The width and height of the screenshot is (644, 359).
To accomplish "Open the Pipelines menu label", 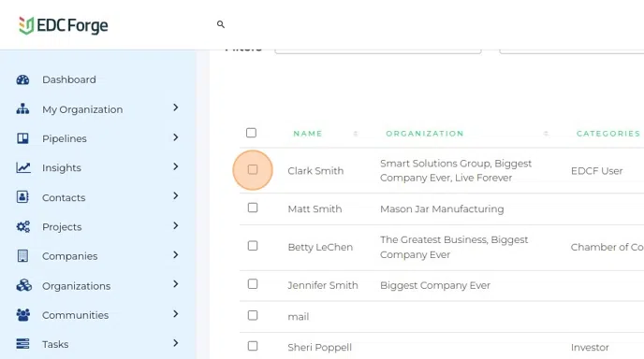I will point(65,138).
